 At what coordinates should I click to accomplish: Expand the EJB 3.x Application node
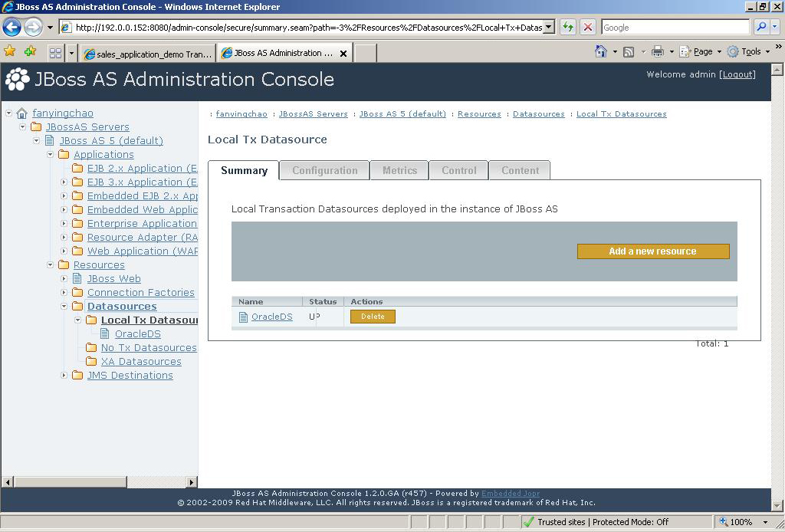(x=64, y=182)
